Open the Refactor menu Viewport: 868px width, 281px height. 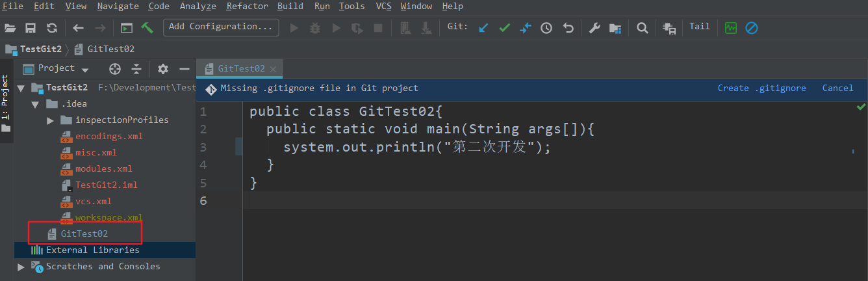247,7
